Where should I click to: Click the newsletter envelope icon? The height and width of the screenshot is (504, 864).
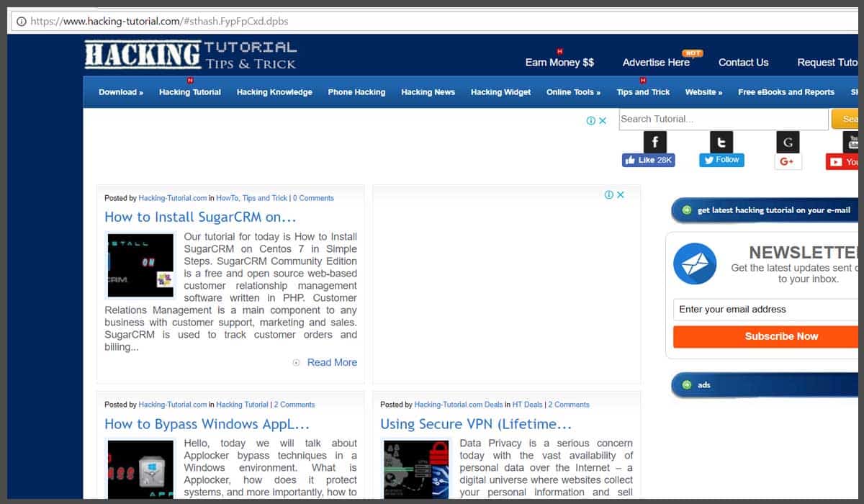tap(695, 264)
